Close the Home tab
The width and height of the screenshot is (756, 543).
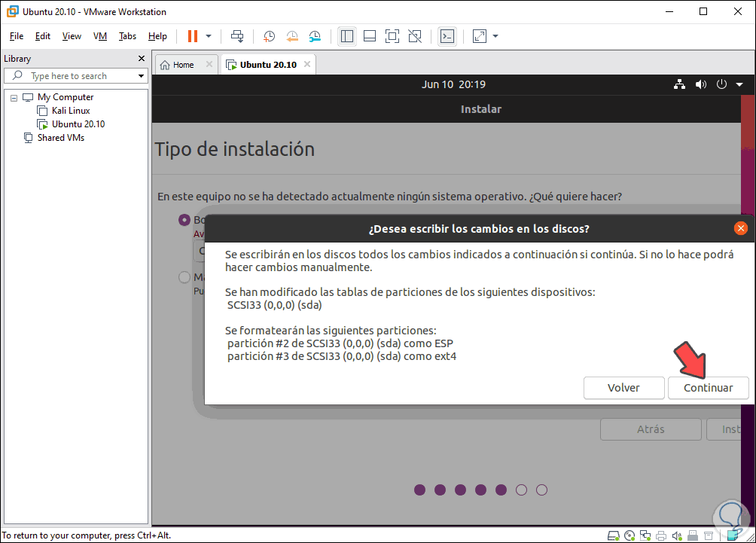pyautogui.click(x=209, y=64)
